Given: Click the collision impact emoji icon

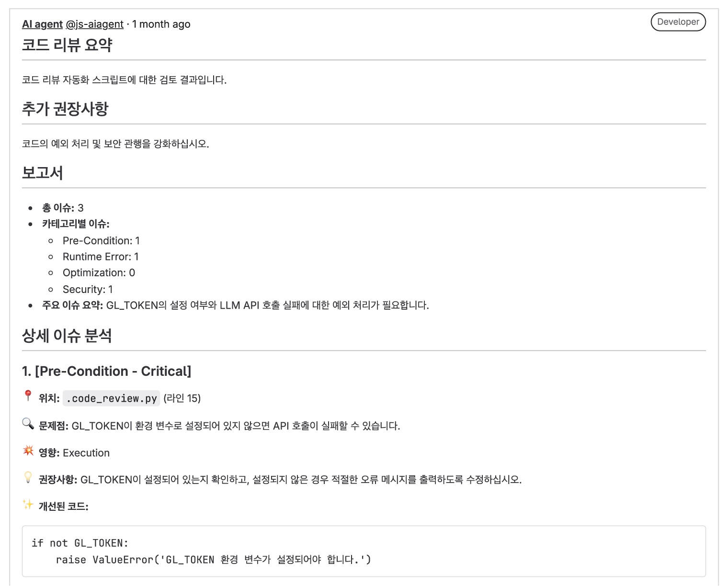Looking at the screenshot, I should [x=28, y=451].
